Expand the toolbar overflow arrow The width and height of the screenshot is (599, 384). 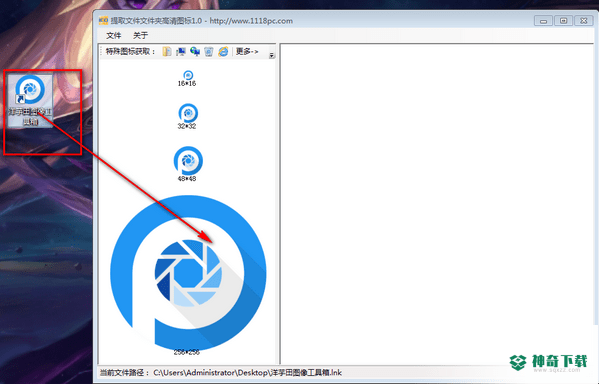coord(272,55)
